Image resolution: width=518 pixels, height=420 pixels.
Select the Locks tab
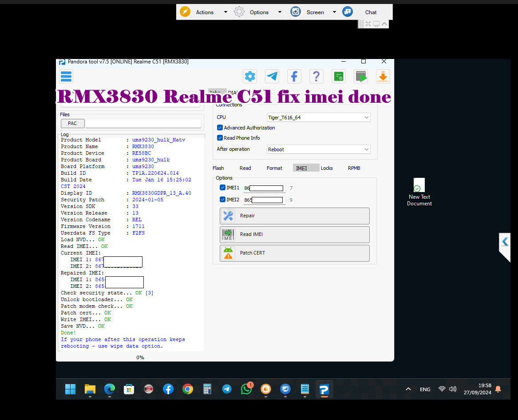327,168
